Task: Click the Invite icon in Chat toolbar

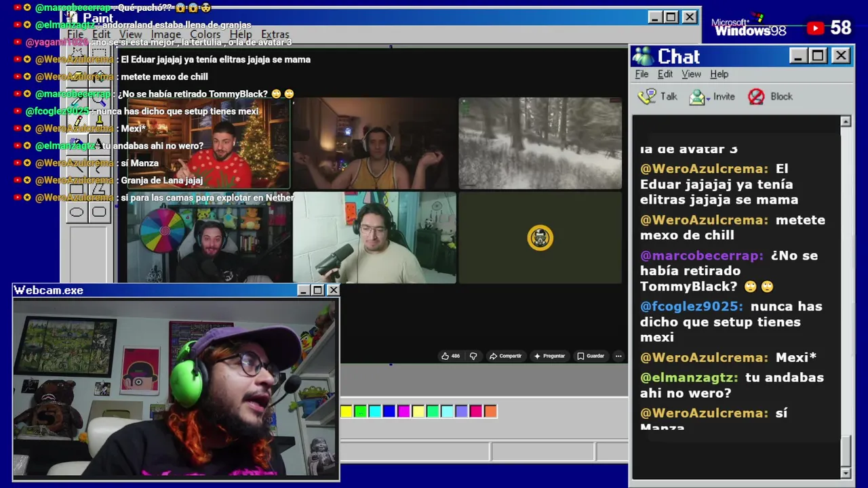Action: click(x=696, y=97)
